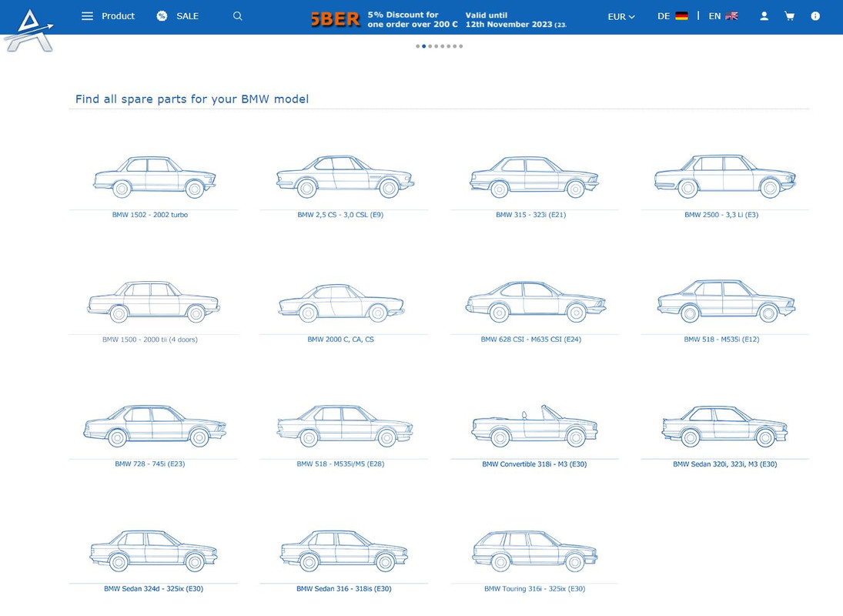Select the last carousel dot
Screen dimensions: 843x616
[460, 46]
